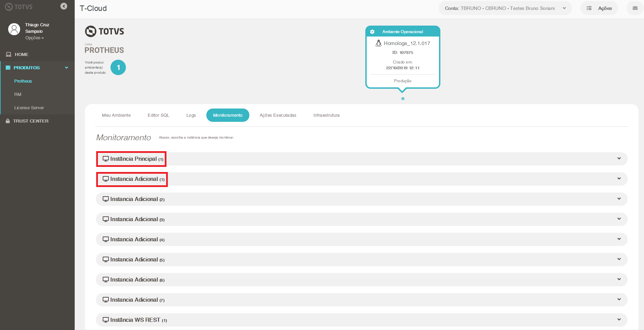Open the mail envelope icon

635,8
